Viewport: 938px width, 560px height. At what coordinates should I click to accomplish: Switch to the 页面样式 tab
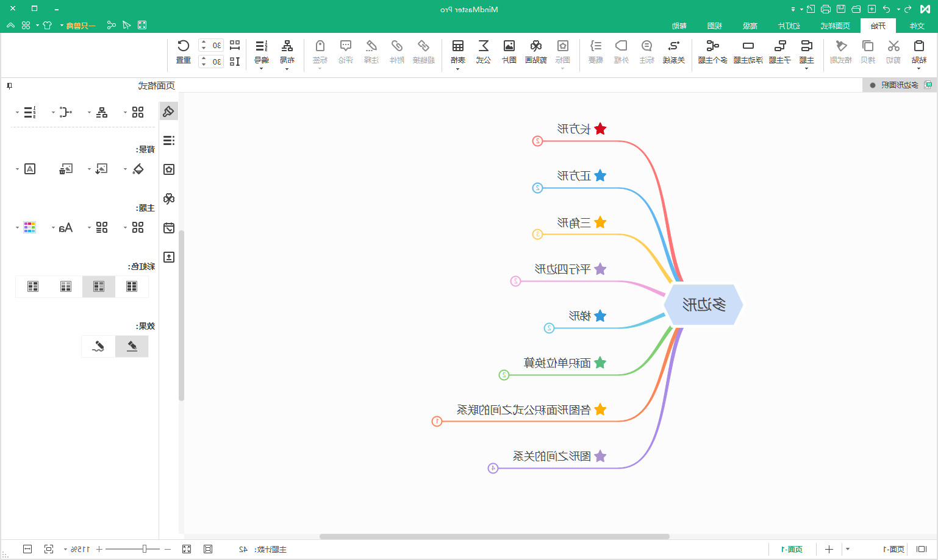[835, 26]
